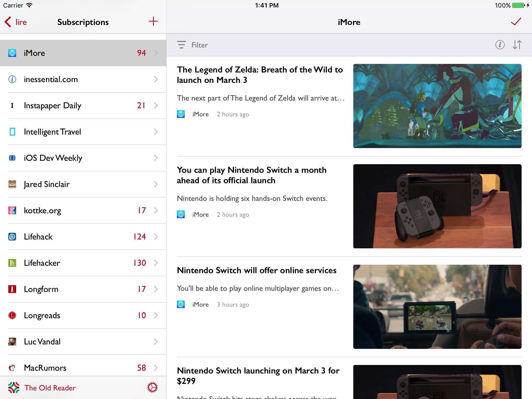Tap the Luc Vandal avatar icon
The image size is (532, 399).
(x=12, y=342)
